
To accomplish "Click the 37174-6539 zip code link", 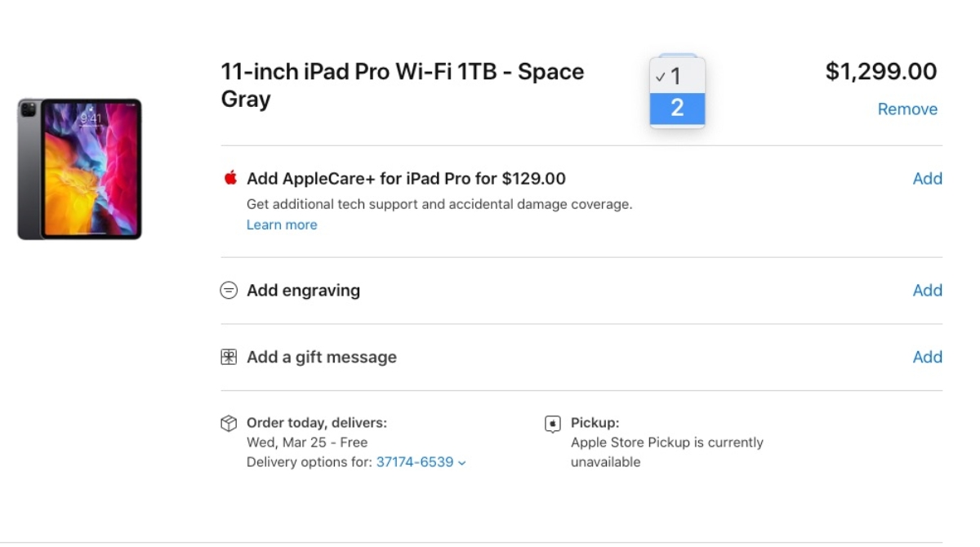I will (415, 462).
